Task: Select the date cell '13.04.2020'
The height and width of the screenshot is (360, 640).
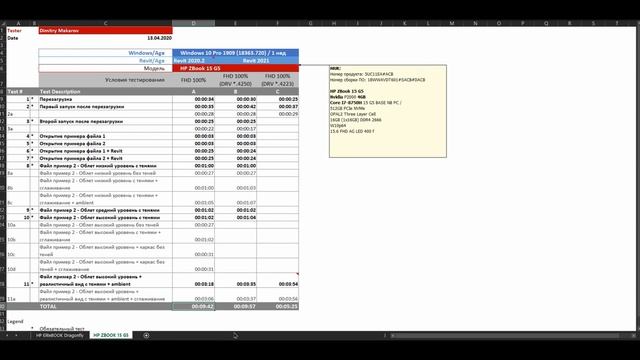Action: 105,38
